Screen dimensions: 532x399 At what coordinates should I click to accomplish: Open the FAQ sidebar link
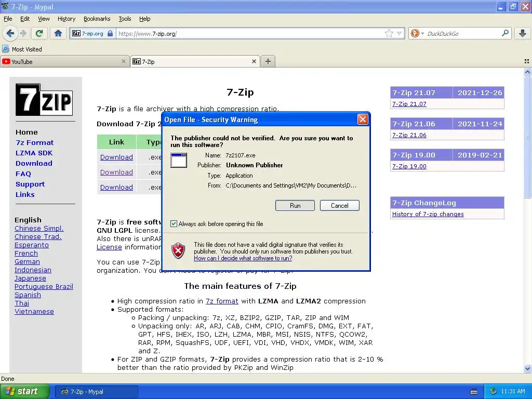23,174
